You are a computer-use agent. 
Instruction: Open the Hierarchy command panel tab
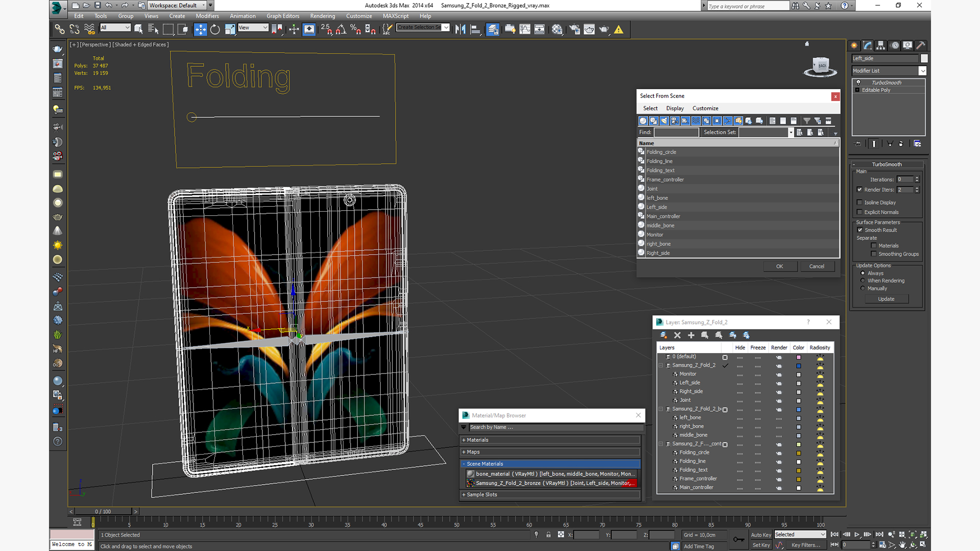pos(880,45)
